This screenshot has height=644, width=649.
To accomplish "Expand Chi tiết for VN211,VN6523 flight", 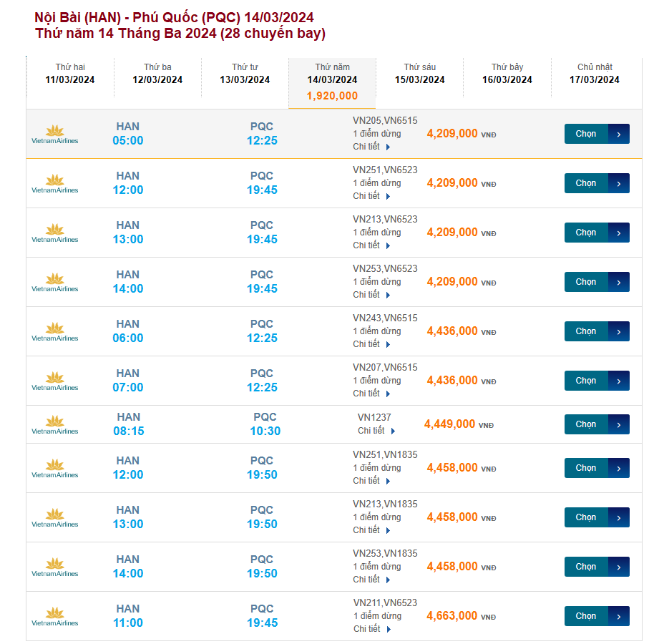I will pyautogui.click(x=371, y=629).
